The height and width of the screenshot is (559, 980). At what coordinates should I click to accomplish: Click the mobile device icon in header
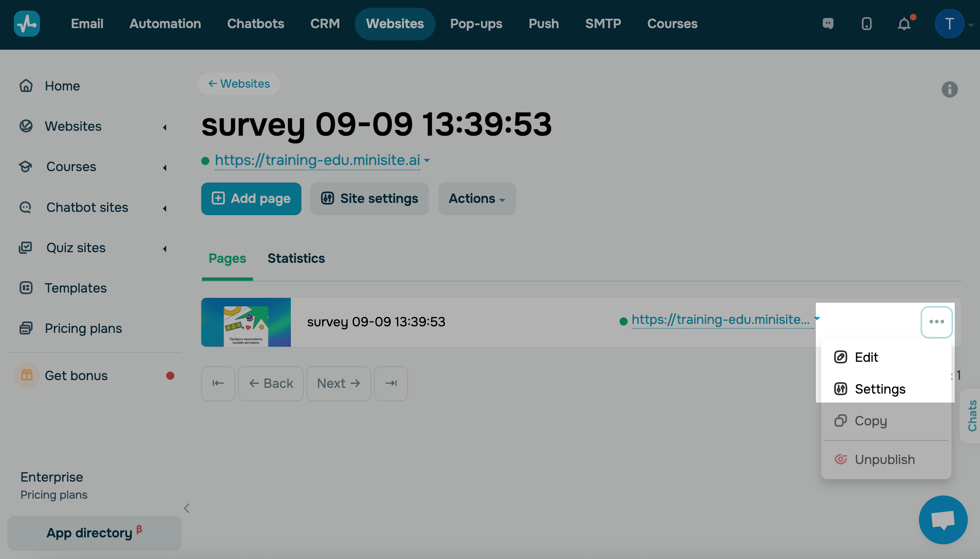pos(867,24)
